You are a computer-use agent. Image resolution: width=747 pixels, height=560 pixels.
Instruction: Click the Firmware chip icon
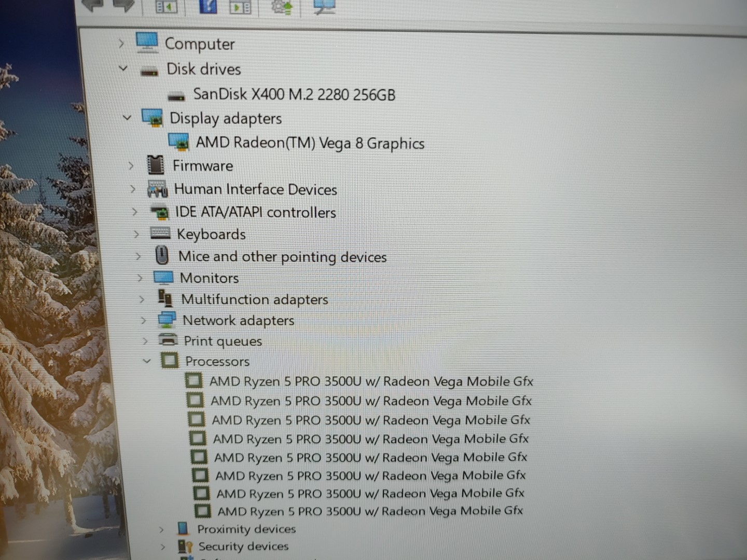coord(156,165)
